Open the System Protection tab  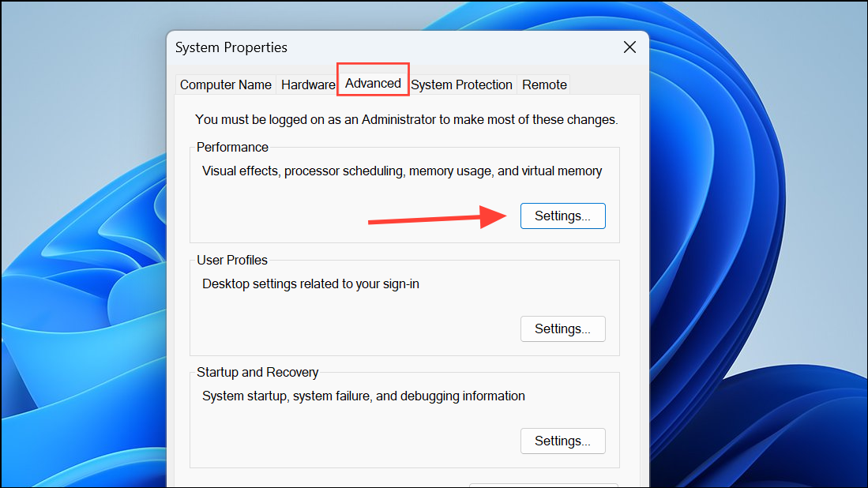click(x=461, y=84)
